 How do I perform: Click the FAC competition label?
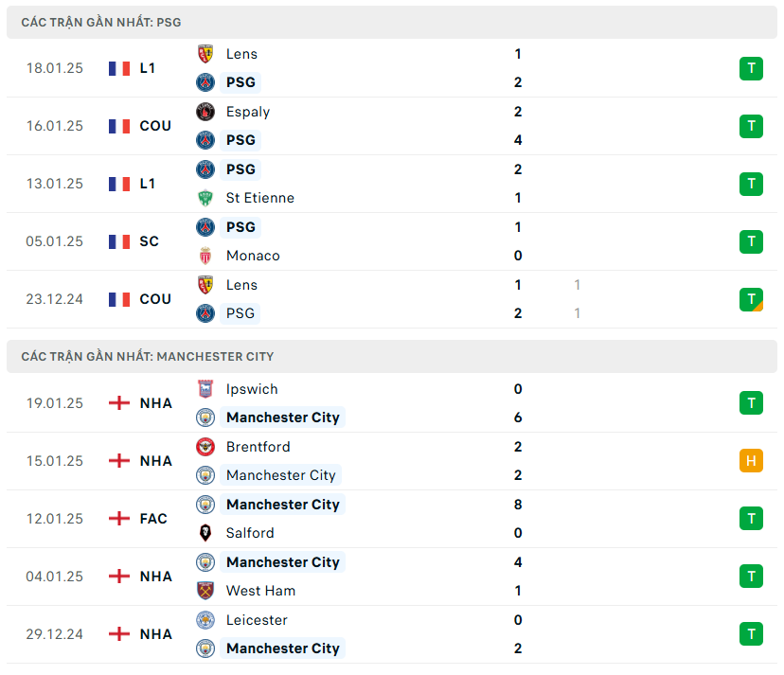[153, 519]
